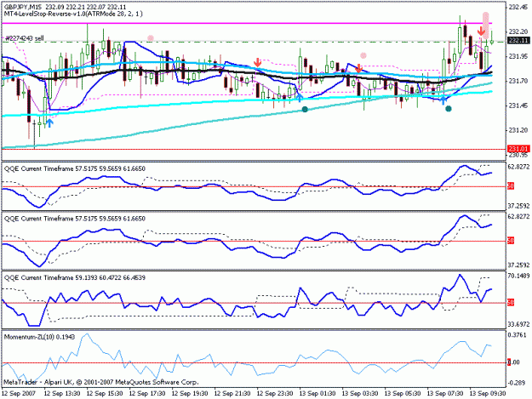Click the tall pink bar marker at top right

[486, 26]
